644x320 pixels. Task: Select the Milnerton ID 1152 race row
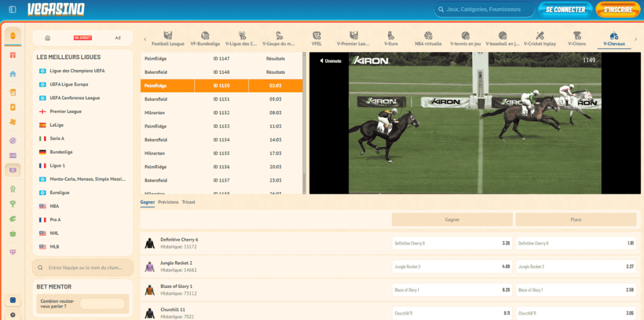[221, 113]
